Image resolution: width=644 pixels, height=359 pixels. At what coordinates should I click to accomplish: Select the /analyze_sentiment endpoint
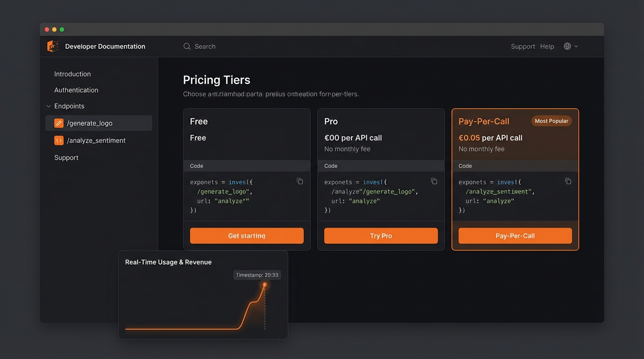click(96, 140)
